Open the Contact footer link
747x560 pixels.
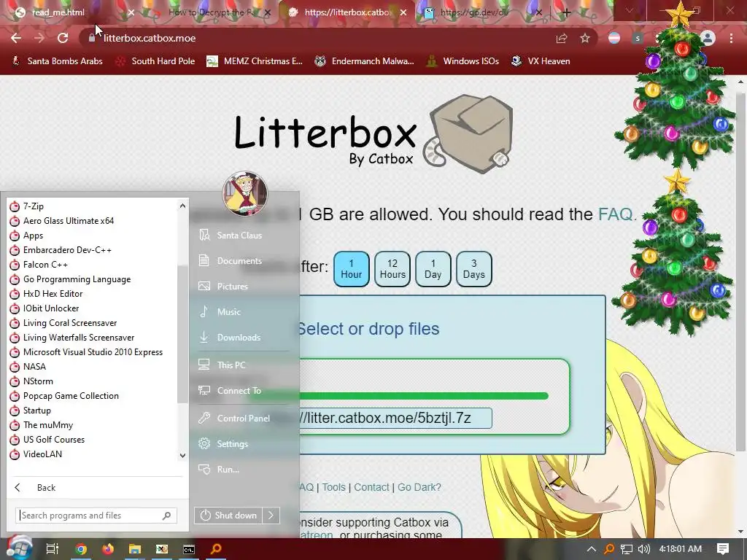pos(371,487)
